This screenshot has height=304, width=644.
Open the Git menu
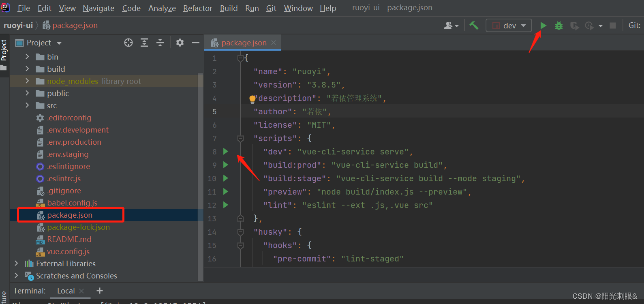(271, 8)
